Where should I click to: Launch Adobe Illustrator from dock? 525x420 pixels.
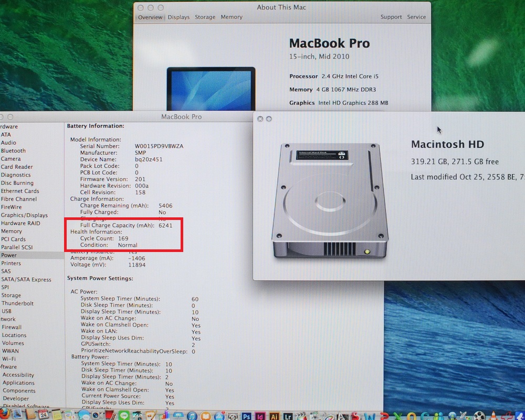[274, 416]
